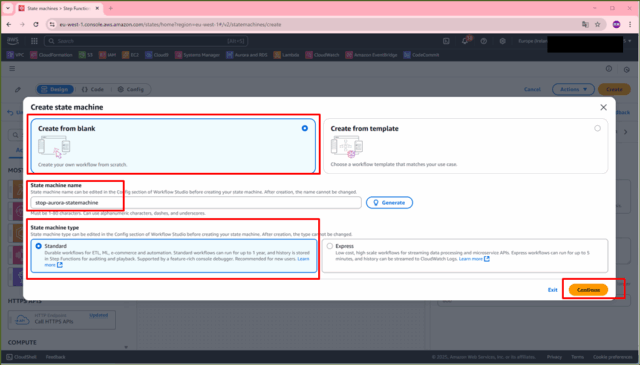
Task: Open the Aurora and RDS favorite shortcut
Action: pos(247,55)
